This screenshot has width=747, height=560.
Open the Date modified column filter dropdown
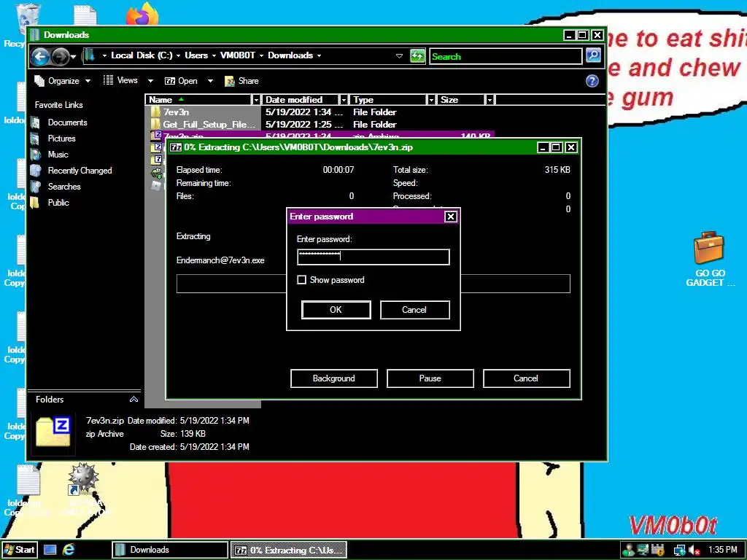343,99
